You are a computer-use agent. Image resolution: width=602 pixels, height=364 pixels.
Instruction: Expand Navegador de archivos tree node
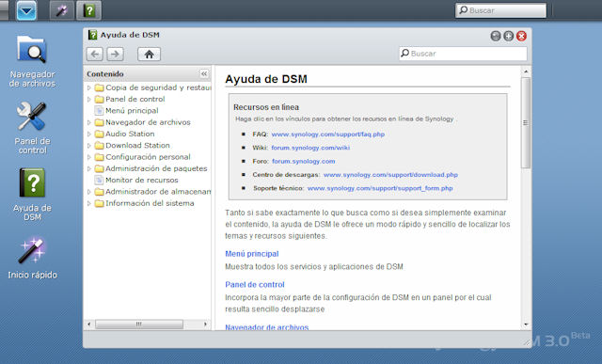click(x=89, y=122)
